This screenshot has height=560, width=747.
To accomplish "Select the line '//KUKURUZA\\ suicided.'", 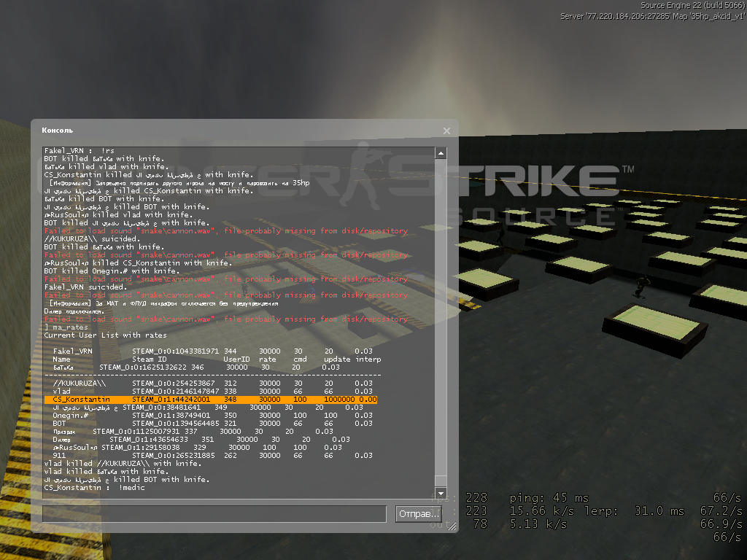I will click(x=91, y=239).
